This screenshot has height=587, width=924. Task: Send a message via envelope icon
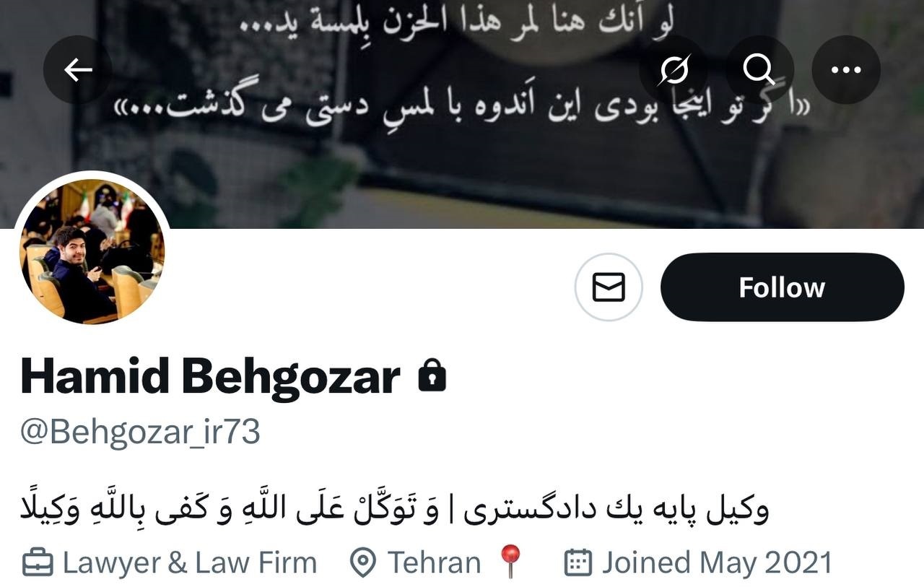point(609,287)
